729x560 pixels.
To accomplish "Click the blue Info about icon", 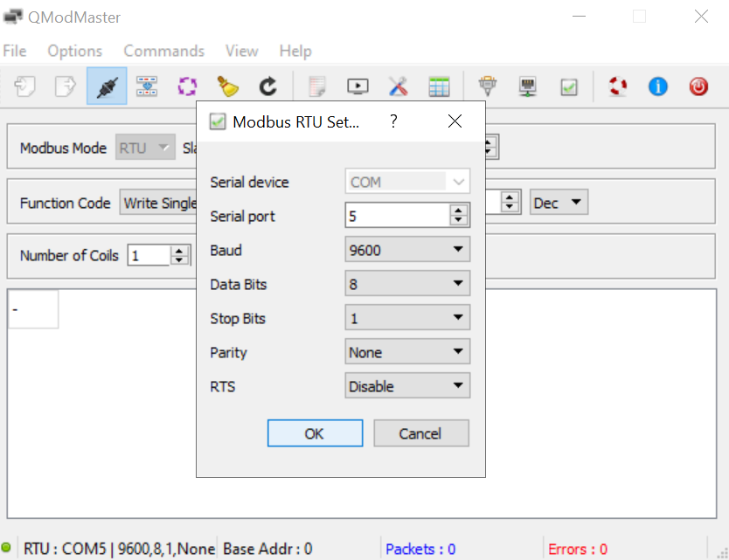I will click(x=657, y=86).
